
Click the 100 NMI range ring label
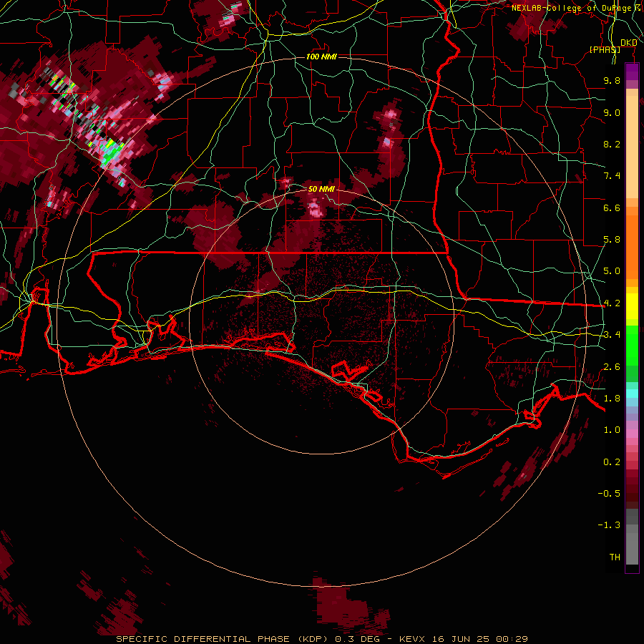click(x=321, y=57)
